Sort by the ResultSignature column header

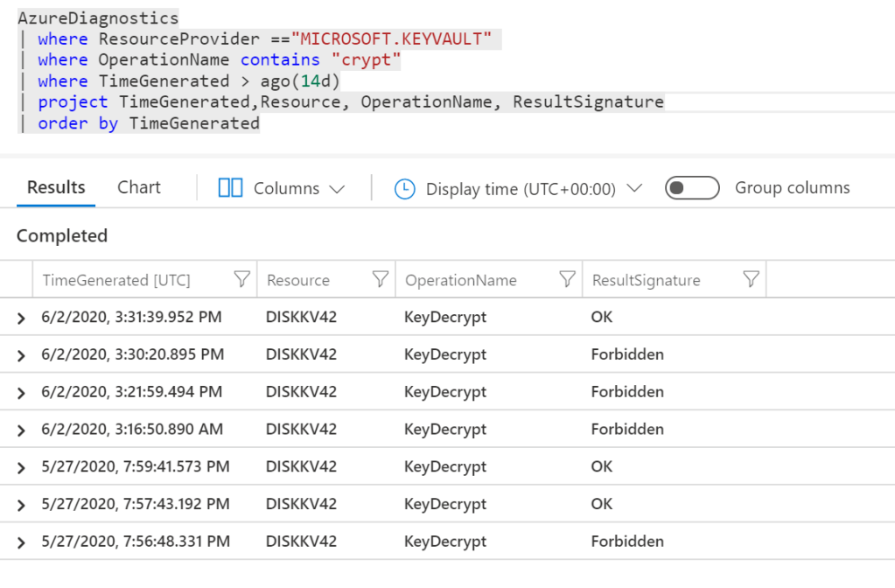[x=646, y=281]
